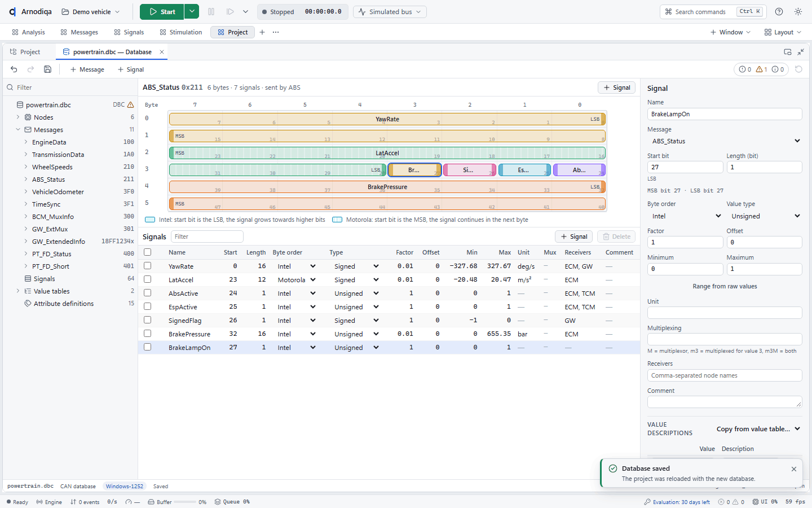
Task: Open the Window menu
Action: point(730,32)
